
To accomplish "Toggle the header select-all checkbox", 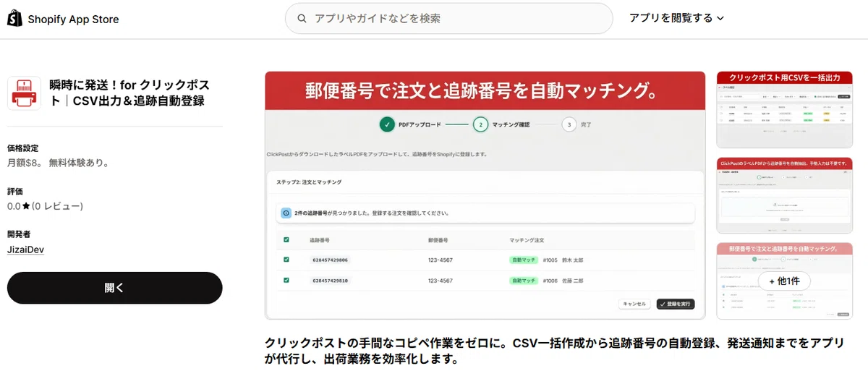I will pos(286,239).
